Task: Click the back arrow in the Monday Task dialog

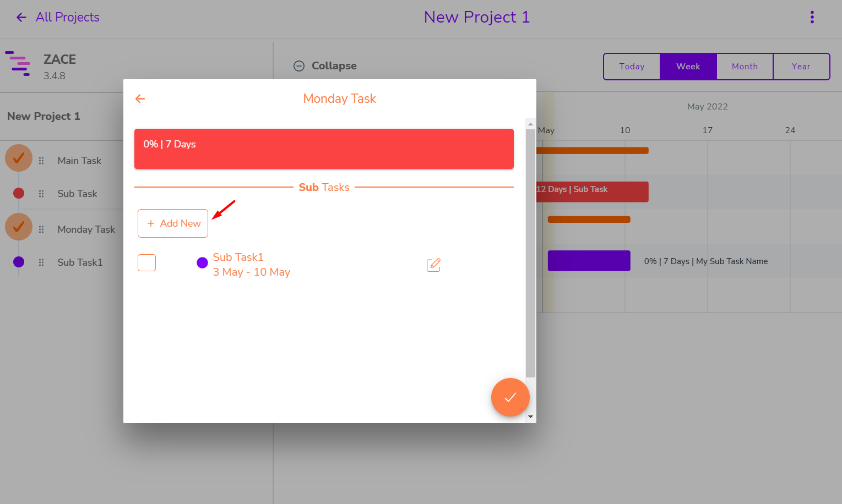Action: [x=140, y=98]
